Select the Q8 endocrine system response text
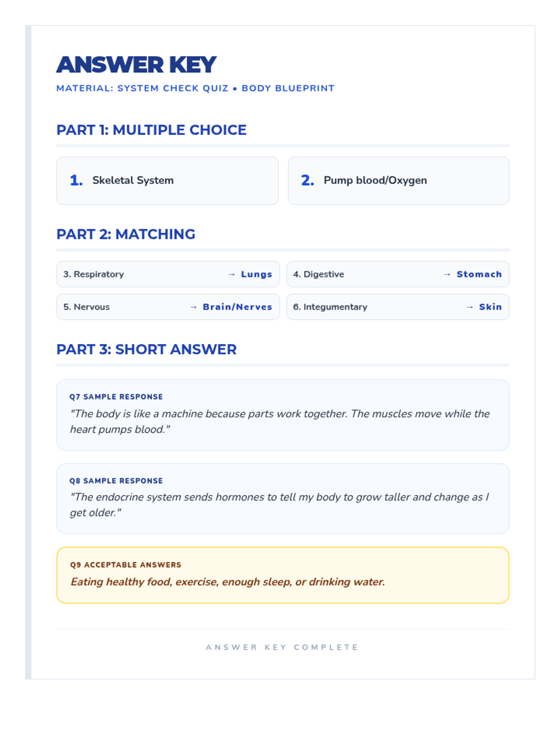The image size is (560, 747). [x=279, y=505]
